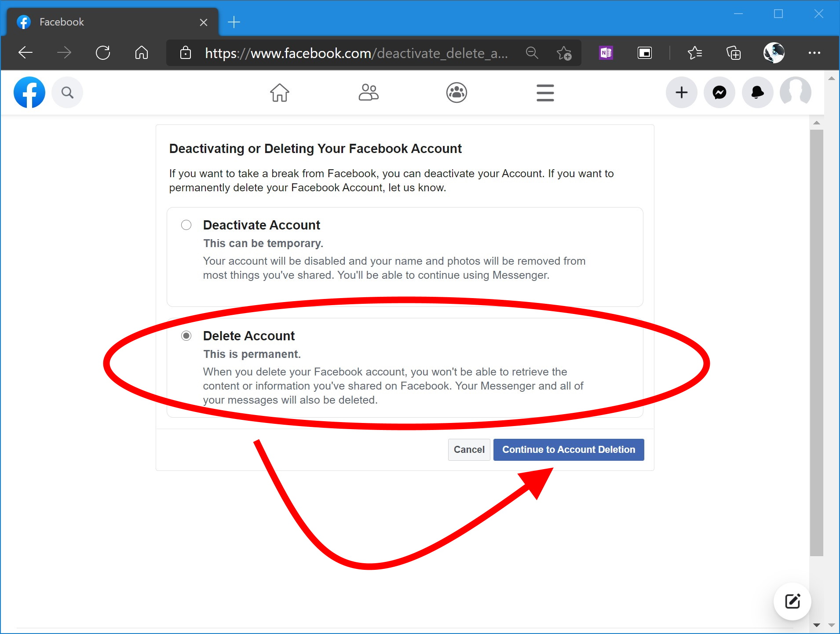Cancel the account deletion process
840x634 pixels.
click(469, 449)
